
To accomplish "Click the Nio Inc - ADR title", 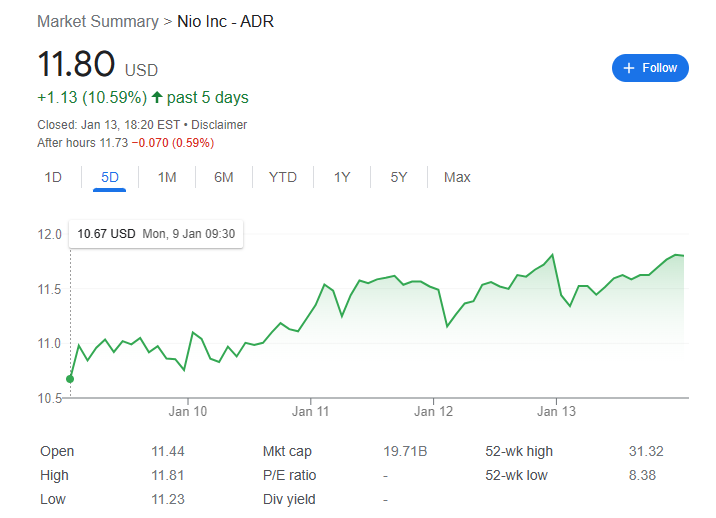I will click(226, 21).
